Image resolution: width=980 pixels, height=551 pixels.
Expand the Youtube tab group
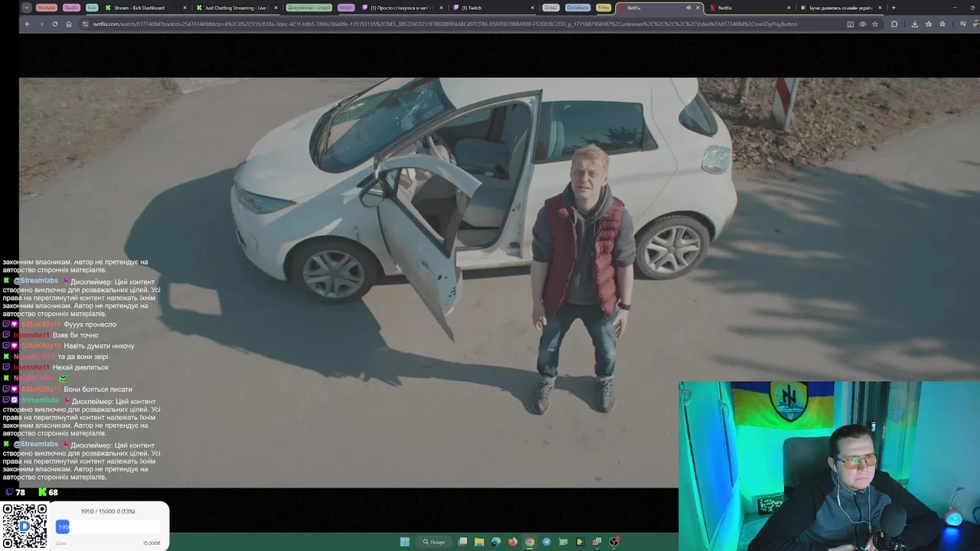click(47, 8)
